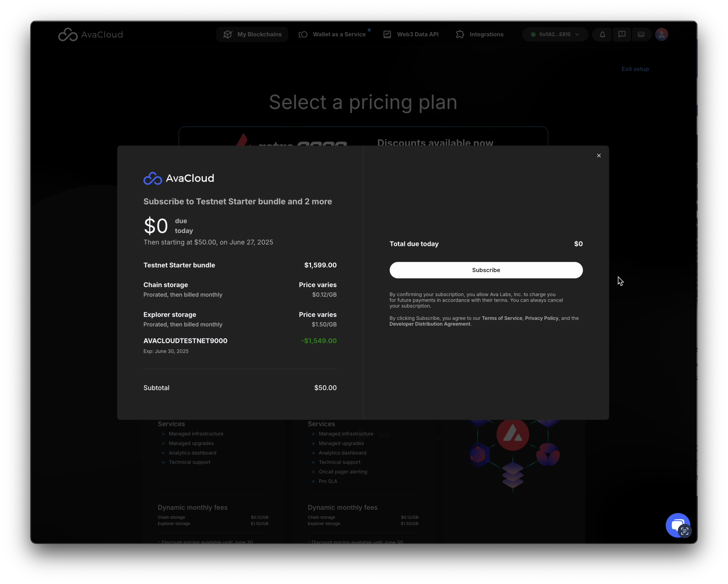Click the white Subscribe button
728x584 pixels.
[486, 270]
